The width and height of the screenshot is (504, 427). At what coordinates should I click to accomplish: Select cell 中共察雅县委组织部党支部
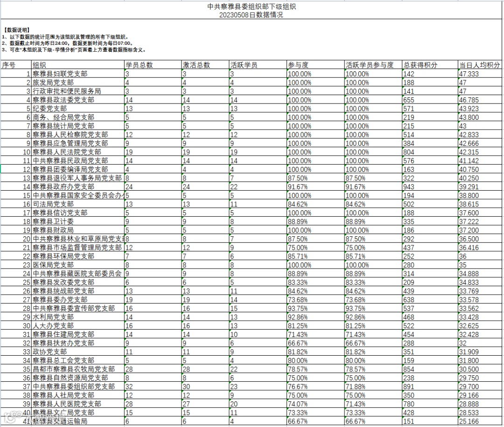tap(78, 386)
